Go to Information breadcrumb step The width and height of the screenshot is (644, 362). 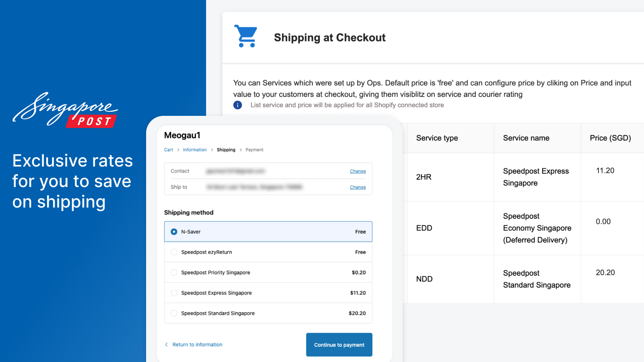click(195, 150)
